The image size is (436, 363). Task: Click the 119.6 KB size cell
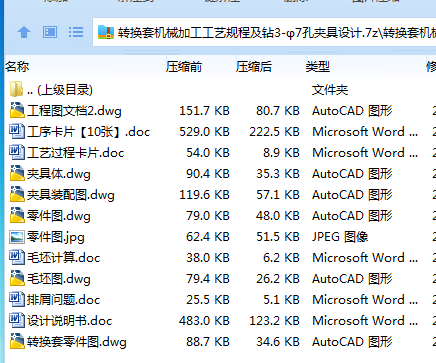(x=204, y=195)
